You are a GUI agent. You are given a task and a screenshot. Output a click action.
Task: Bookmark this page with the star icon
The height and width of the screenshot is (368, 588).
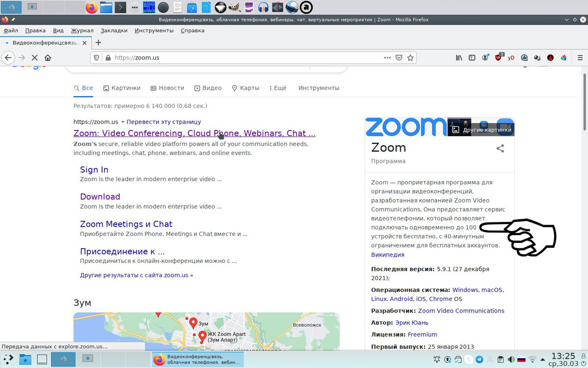(x=411, y=57)
